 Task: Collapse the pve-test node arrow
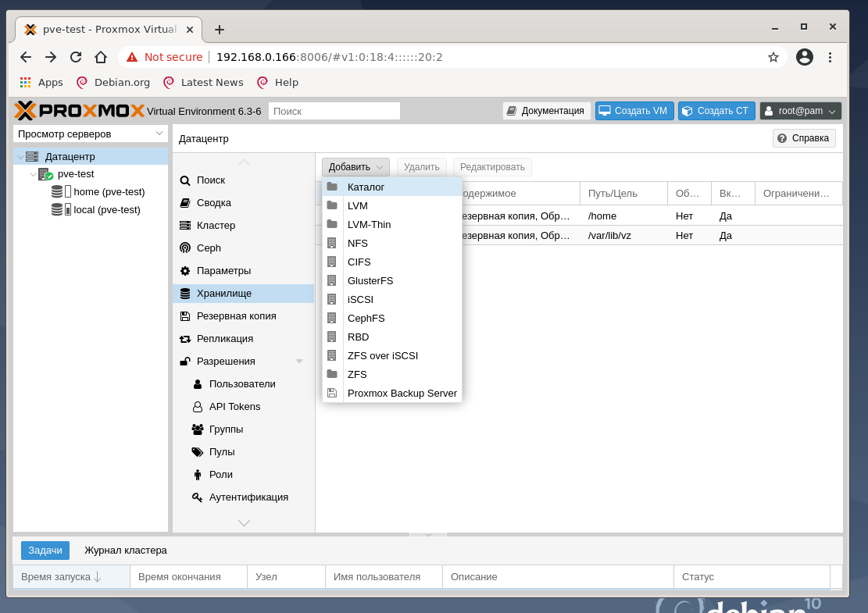point(33,174)
